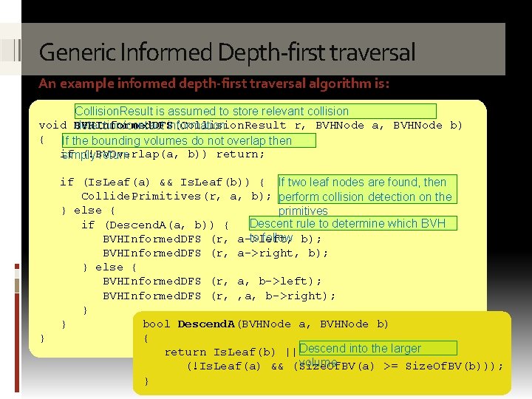Click the green note 'CollisionResult is assumed to store relevant collision'
The height and width of the screenshot is (399, 532).
(256, 111)
